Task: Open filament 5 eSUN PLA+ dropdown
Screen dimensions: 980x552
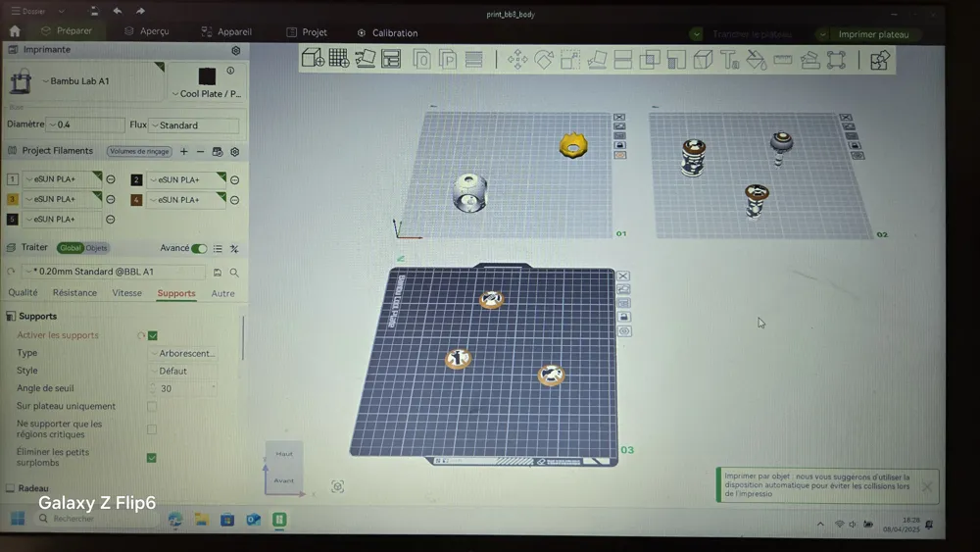Action: (62, 219)
